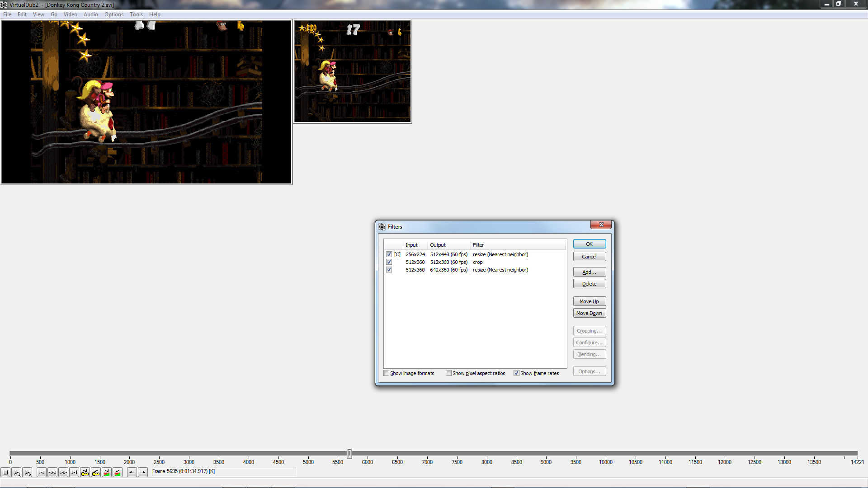Viewport: 868px width, 488px height.
Task: Click the Play input video button
Action: point(17,473)
